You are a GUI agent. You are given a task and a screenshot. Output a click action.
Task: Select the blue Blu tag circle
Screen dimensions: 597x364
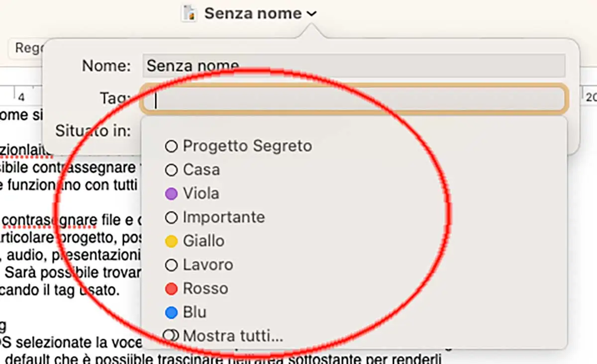tap(171, 312)
